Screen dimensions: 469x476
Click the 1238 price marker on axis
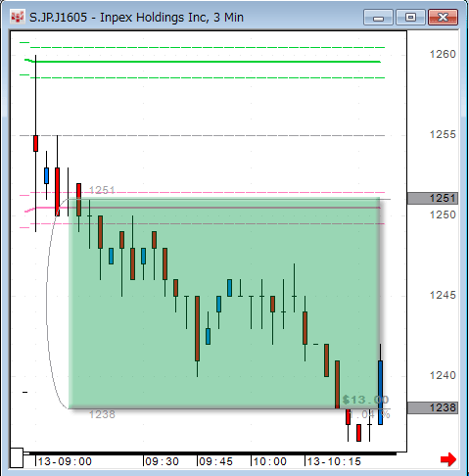[x=433, y=407]
